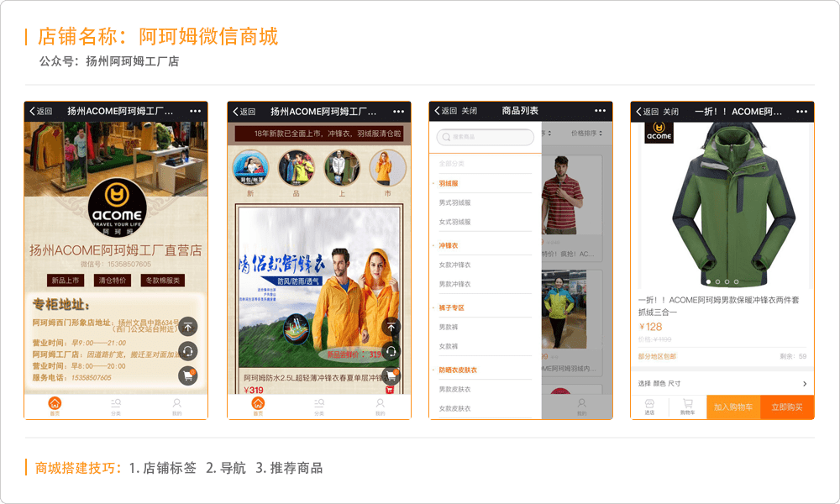Open floating cart icon on address screen

pos(187,376)
